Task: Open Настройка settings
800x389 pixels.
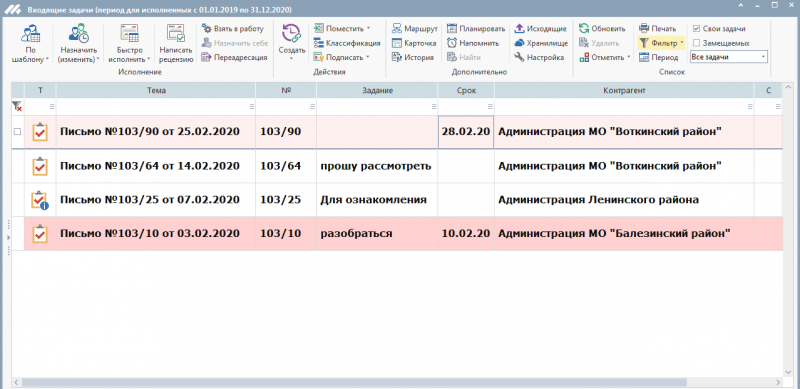Action: (539, 58)
